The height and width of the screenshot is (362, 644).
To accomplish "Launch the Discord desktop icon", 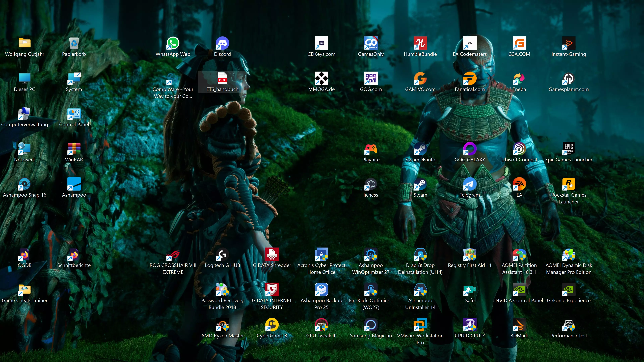I will [222, 43].
